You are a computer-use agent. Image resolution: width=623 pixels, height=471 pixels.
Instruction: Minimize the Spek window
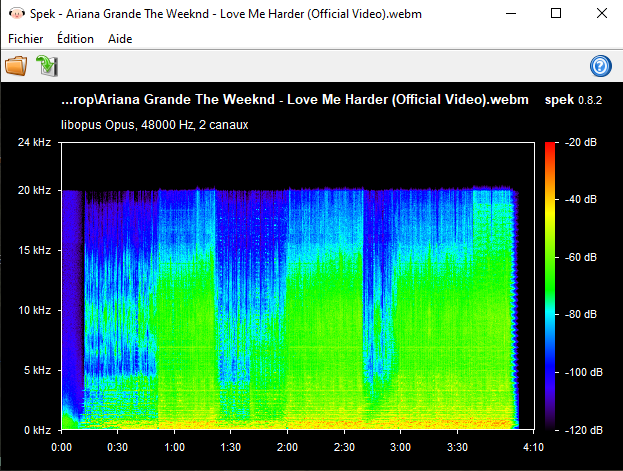(x=511, y=14)
